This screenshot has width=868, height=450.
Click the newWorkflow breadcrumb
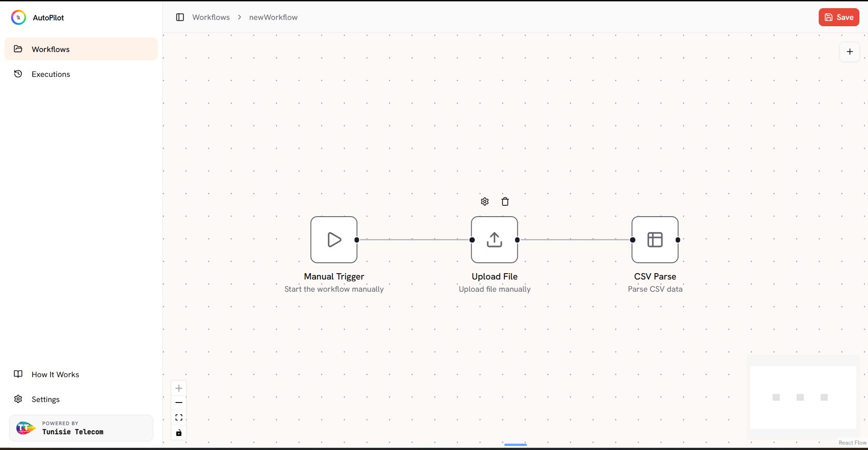tap(273, 17)
